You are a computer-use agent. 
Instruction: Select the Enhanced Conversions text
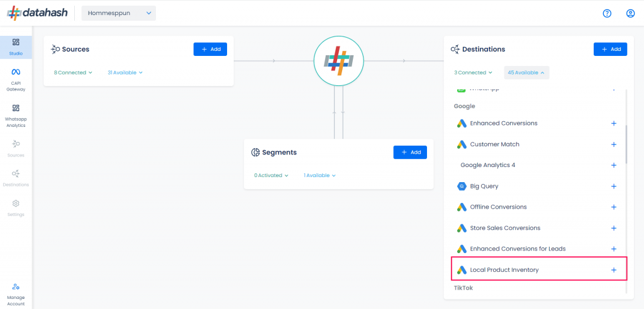click(504, 123)
